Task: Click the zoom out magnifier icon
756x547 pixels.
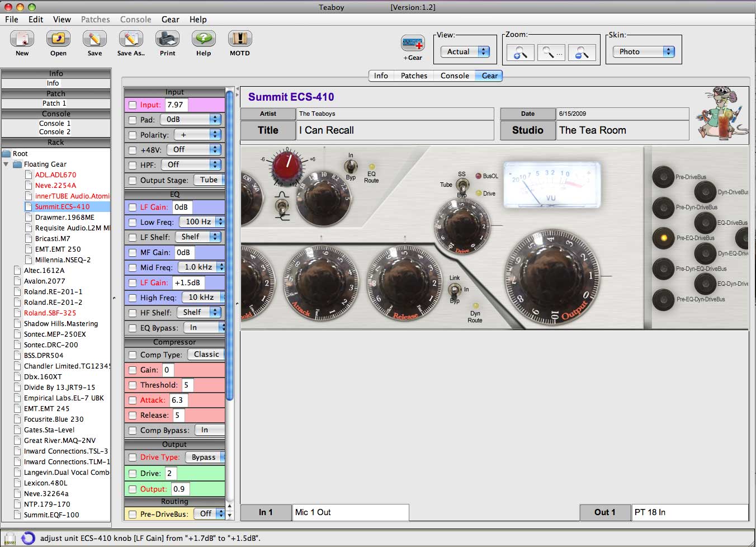Action: pyautogui.click(x=582, y=53)
